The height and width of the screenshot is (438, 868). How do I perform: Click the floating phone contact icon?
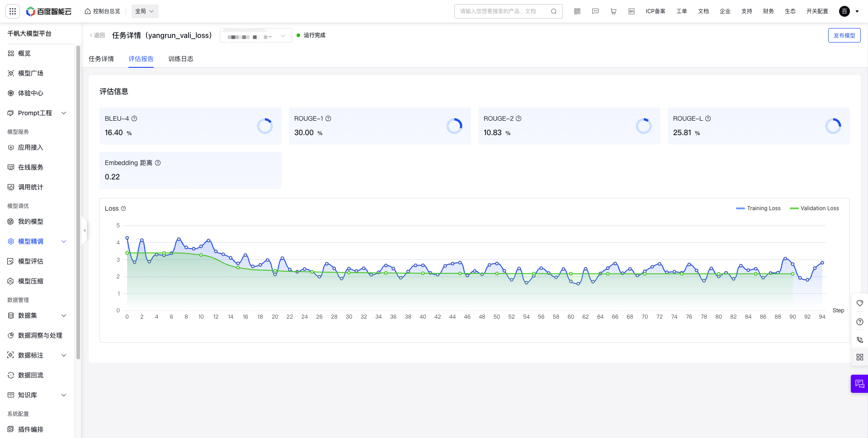pos(860,339)
